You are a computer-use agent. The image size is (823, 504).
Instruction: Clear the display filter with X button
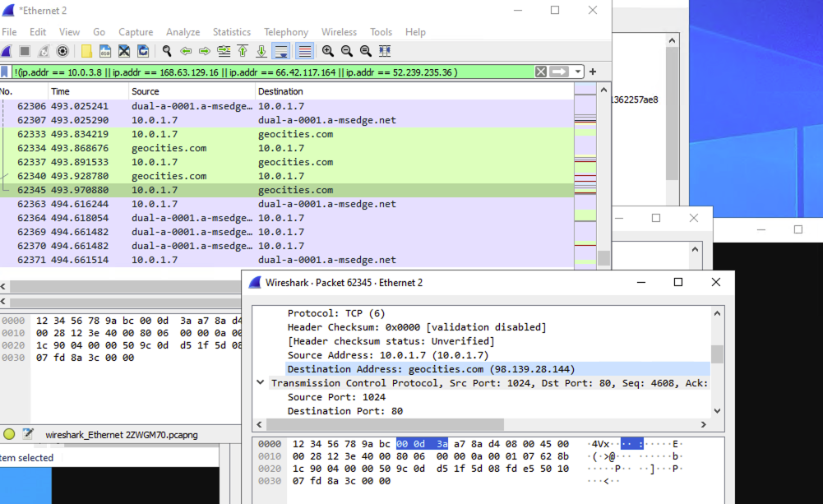tap(540, 72)
